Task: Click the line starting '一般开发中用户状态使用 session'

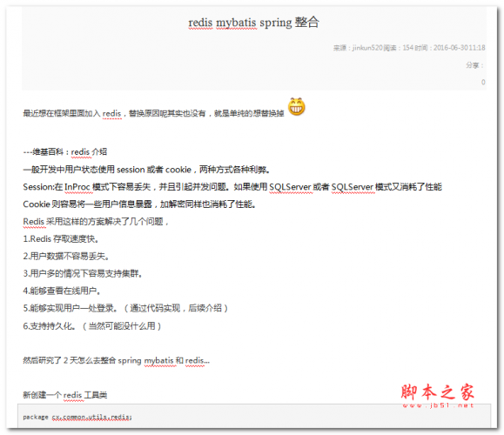Action: 146,170
